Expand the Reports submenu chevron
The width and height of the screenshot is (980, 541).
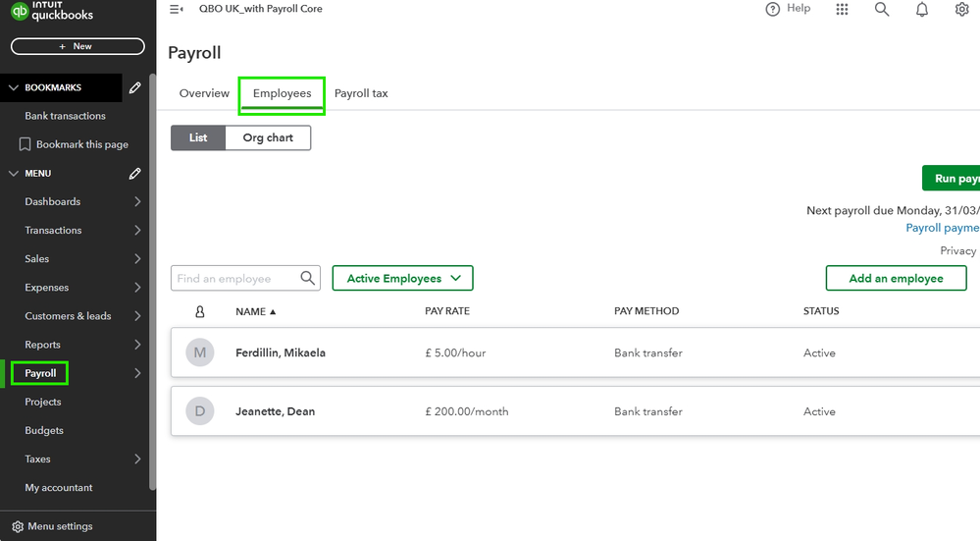coord(137,345)
